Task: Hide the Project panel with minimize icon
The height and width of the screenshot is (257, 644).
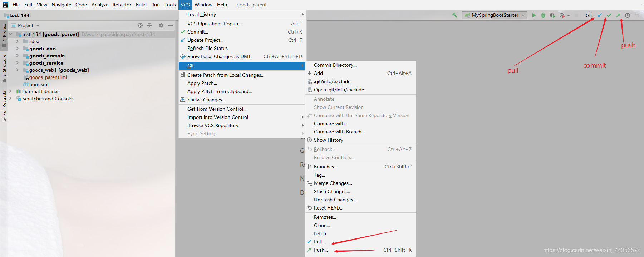Action: coord(171,25)
